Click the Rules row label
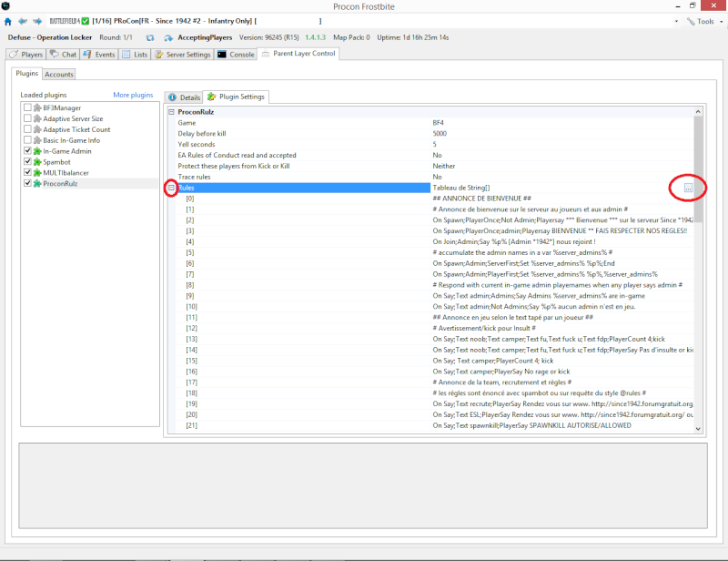This screenshot has width=728, height=561. pos(187,188)
